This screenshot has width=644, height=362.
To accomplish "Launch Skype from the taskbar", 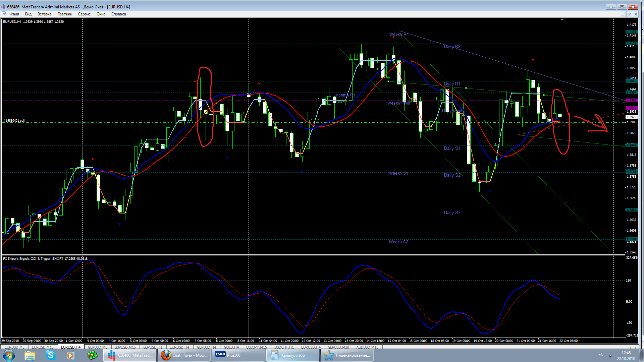I will click(x=51, y=355).
